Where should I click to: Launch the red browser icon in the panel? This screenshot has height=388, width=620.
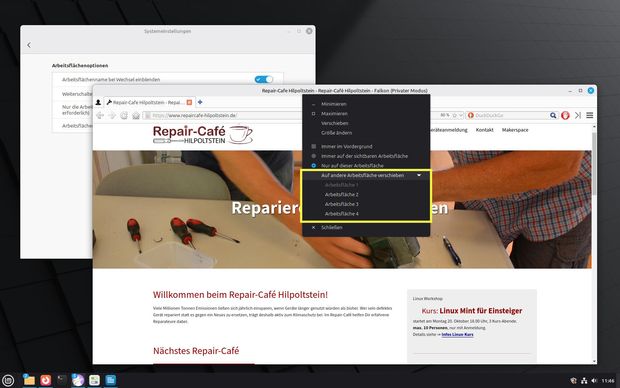coord(45,380)
